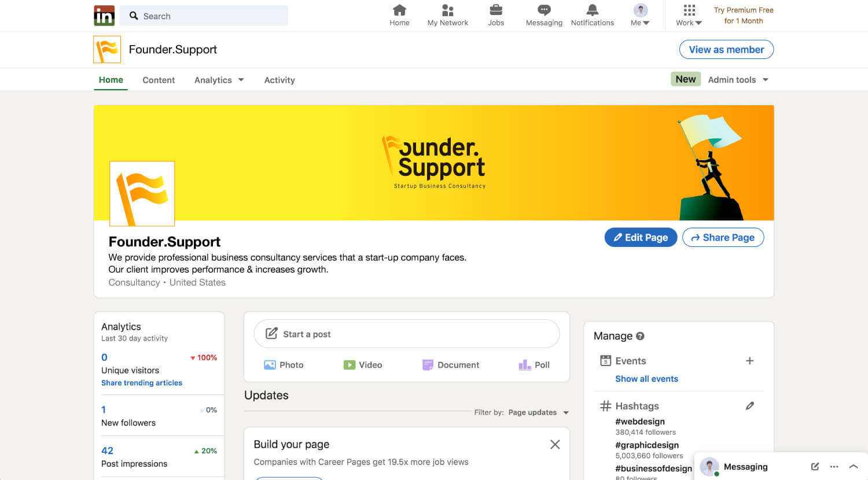Screen dimensions: 868x480
Task: Open the Admin tools dropdown
Action: [738, 80]
